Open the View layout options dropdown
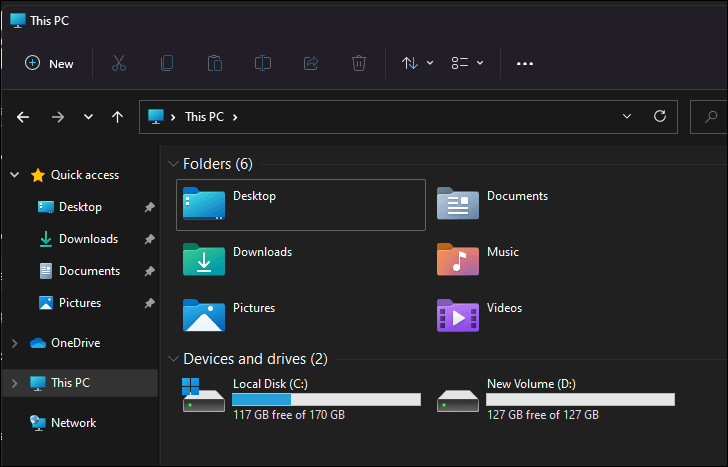The height and width of the screenshot is (467, 728). click(467, 63)
